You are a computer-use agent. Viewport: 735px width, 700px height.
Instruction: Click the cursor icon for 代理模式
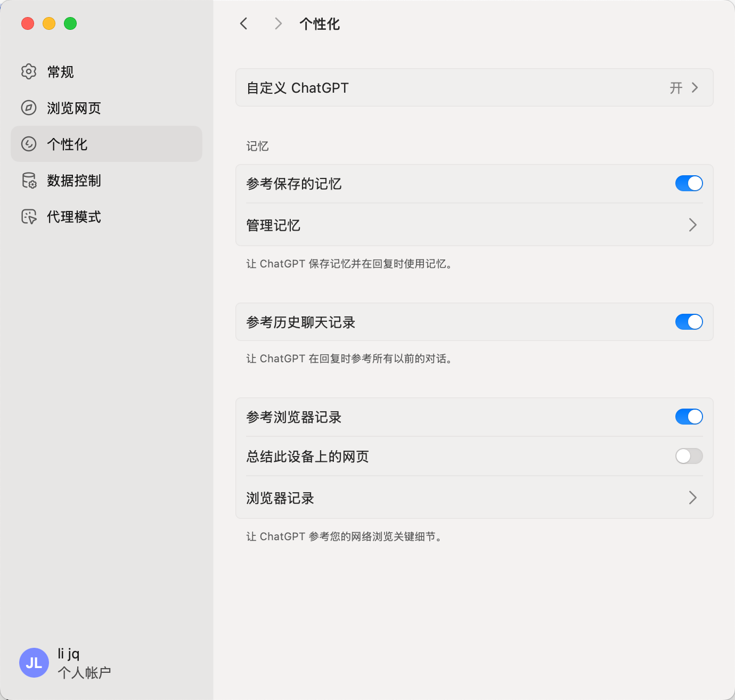coord(29,216)
